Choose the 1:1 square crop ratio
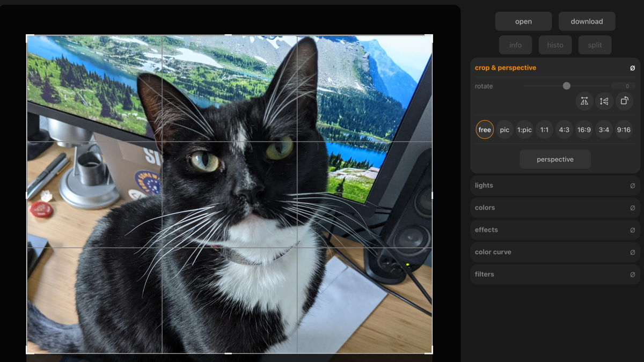This screenshot has width=644, height=362. click(544, 130)
